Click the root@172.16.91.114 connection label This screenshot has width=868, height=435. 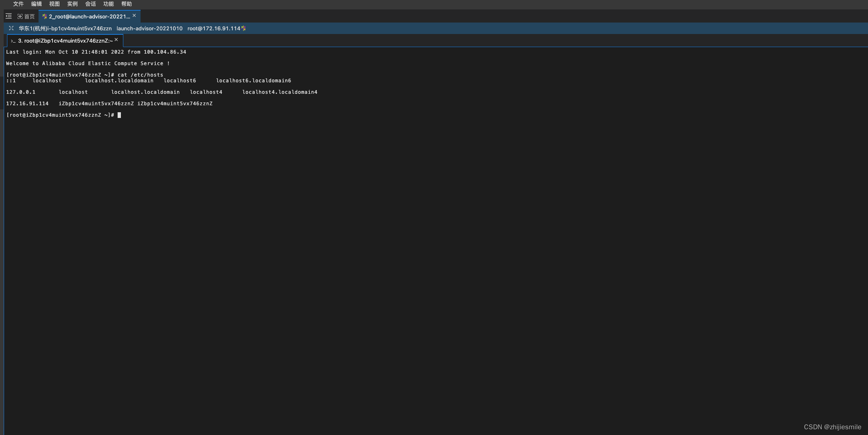[214, 28]
